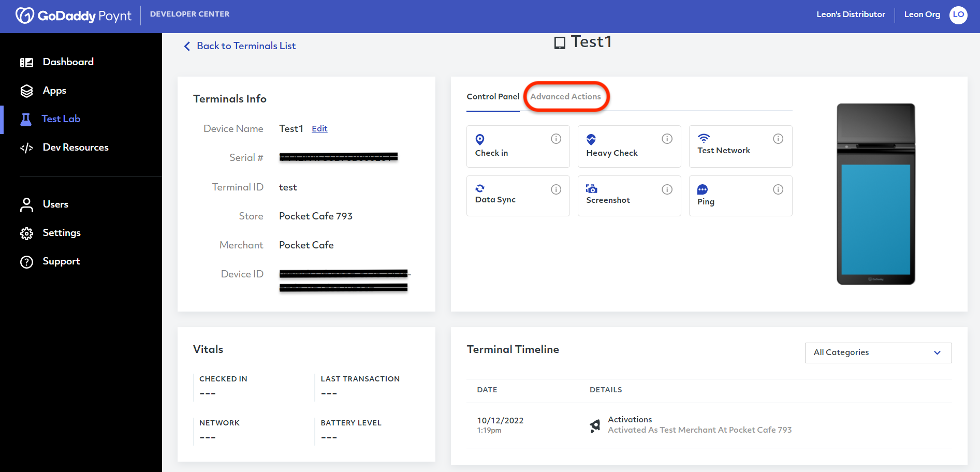Click the Settings gear icon
The width and height of the screenshot is (980, 472).
(26, 233)
